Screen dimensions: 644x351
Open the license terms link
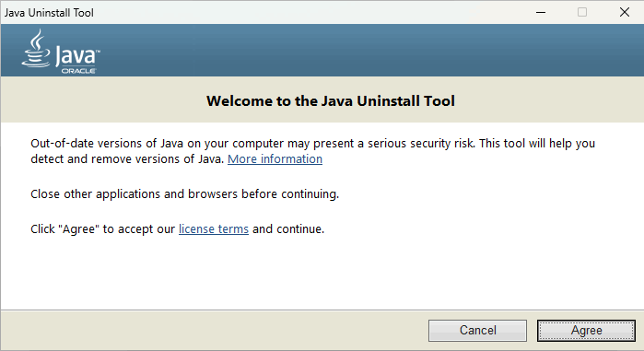(214, 228)
